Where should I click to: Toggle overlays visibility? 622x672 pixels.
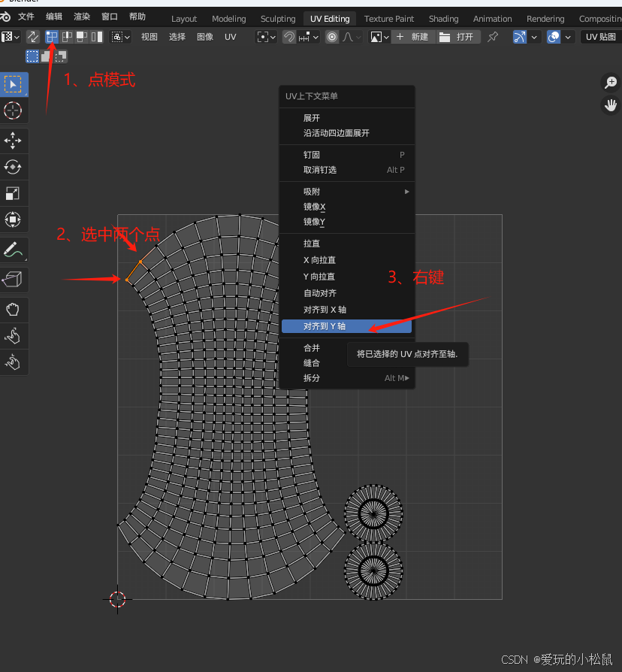[554, 37]
